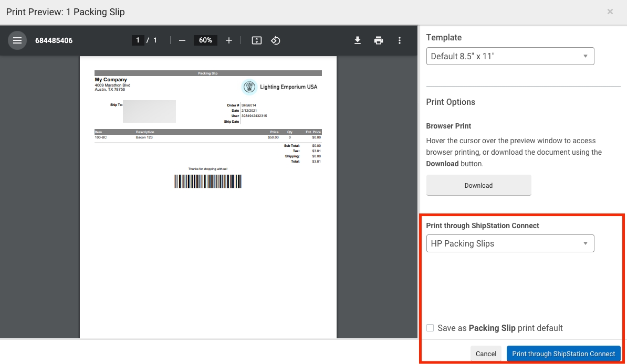
Task: Click the Download button under Browser Print
Action: (478, 185)
